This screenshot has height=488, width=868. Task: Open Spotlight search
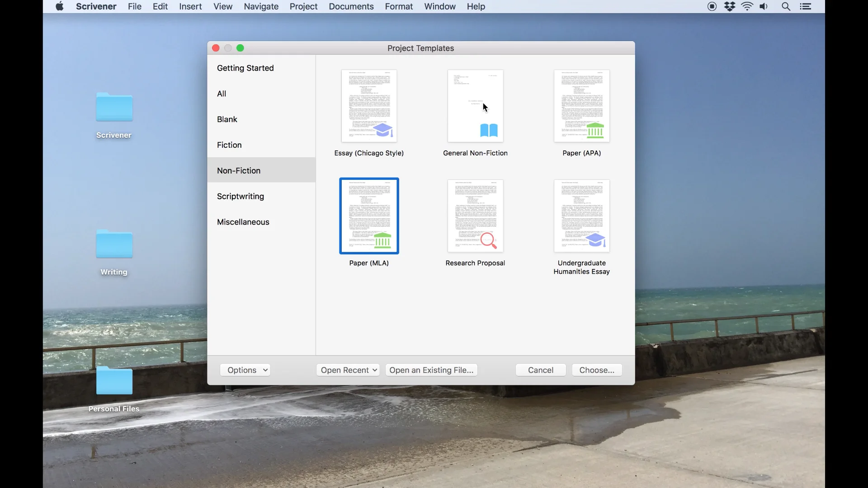pos(786,6)
